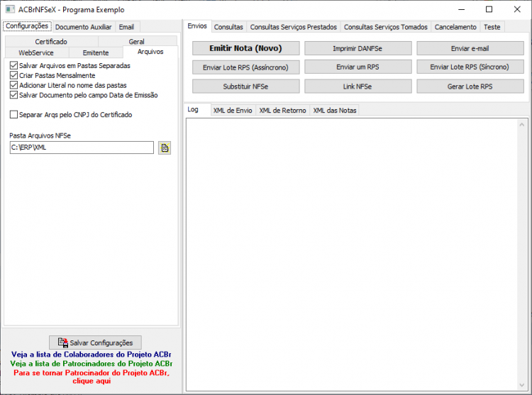This screenshot has height=395, width=532.
Task: Click Link NFSe button
Action: (358, 86)
